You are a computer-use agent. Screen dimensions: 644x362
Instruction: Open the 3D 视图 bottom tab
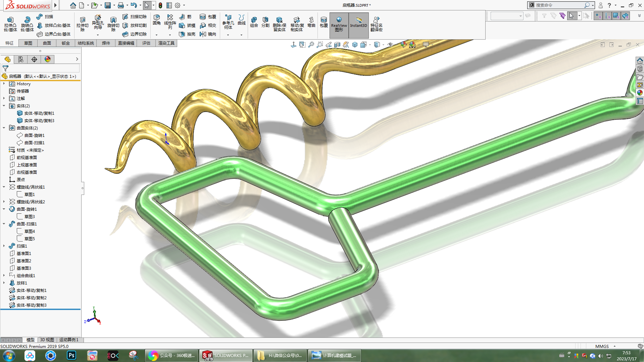[x=47, y=340]
